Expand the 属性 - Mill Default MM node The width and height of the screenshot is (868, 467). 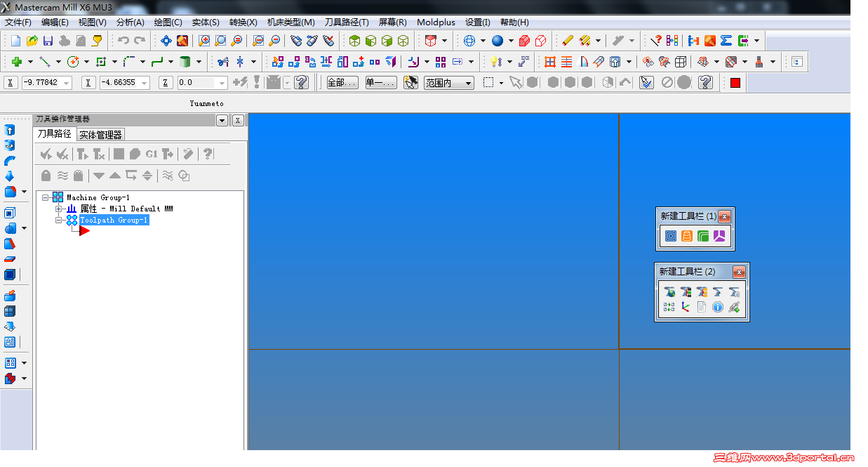[x=59, y=209]
